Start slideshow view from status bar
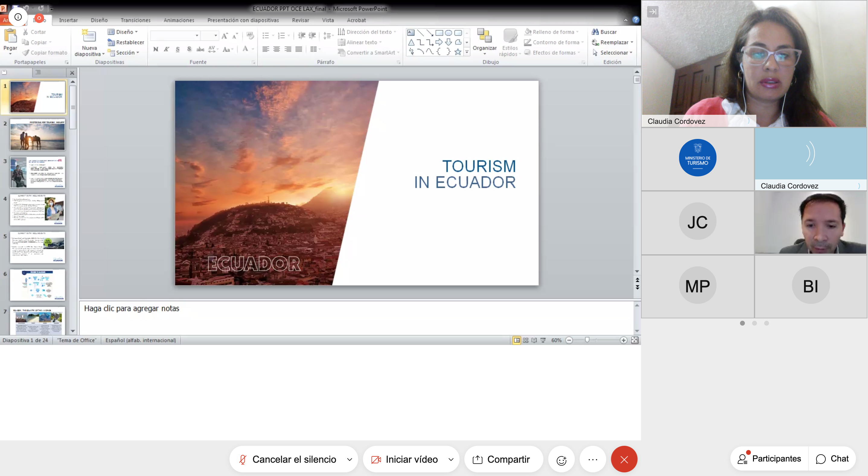Image resolution: width=868 pixels, height=476 pixels. 543,340
